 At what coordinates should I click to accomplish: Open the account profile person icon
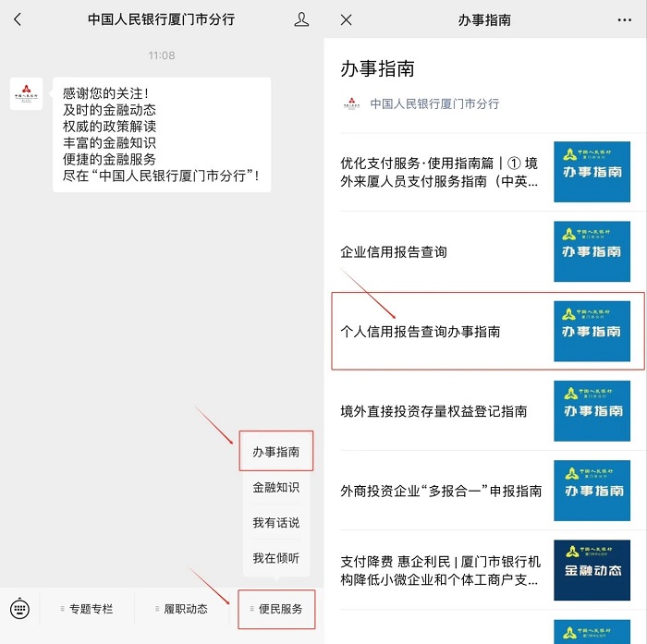[301, 19]
